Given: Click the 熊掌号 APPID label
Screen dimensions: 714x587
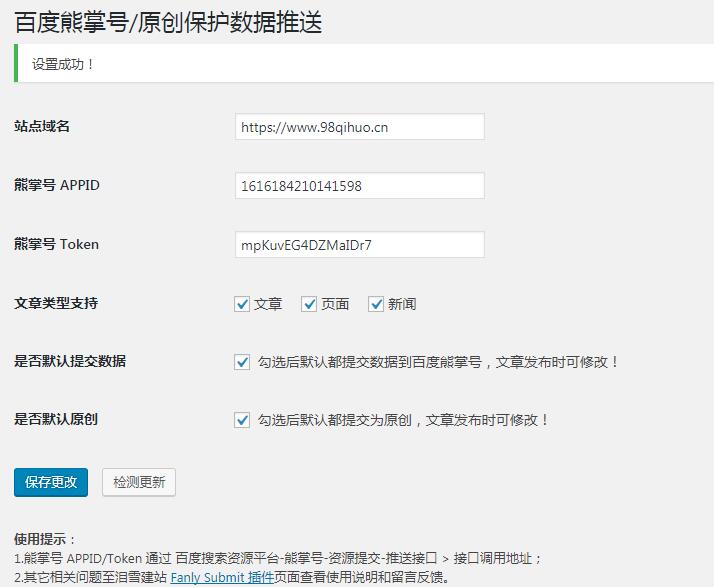Looking at the screenshot, I should coord(57,185).
